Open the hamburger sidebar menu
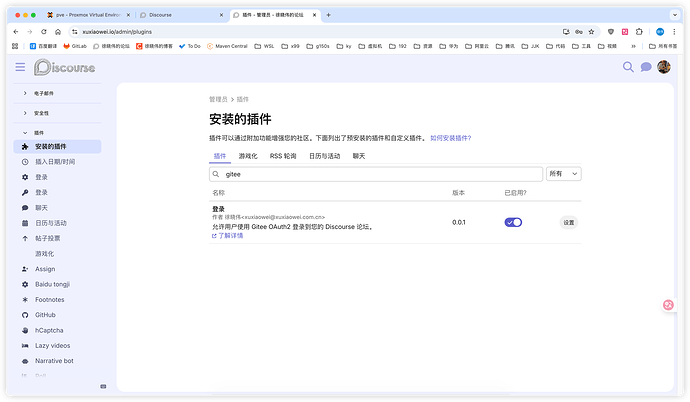Image resolution: width=690 pixels, height=402 pixels. coord(20,67)
